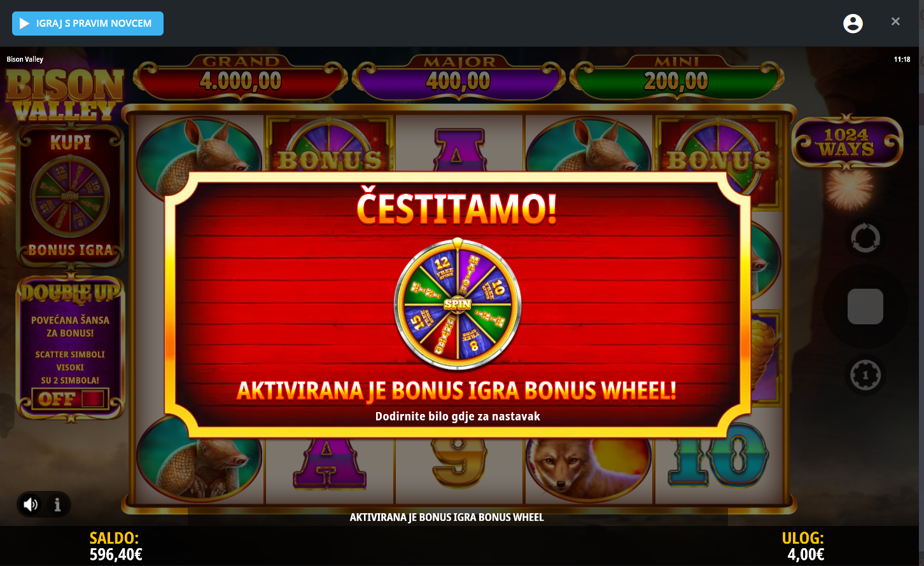Click the 1024 Ways badge
924x566 pixels.
click(847, 142)
